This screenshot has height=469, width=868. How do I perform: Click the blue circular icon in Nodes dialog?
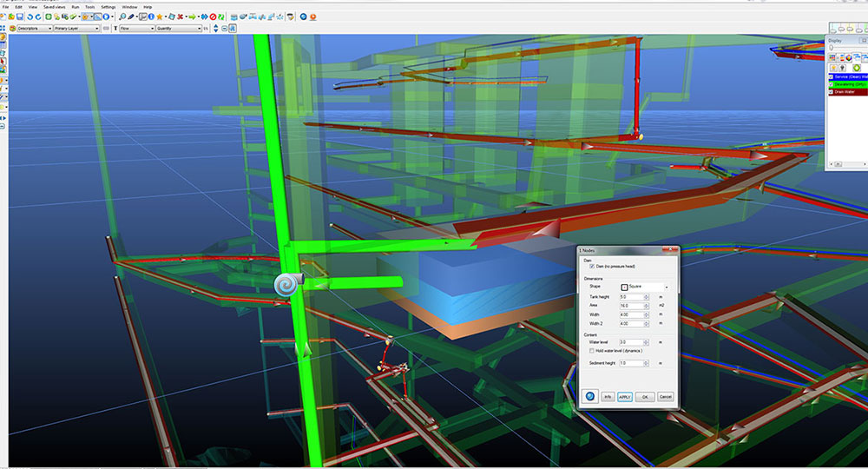[x=590, y=396]
